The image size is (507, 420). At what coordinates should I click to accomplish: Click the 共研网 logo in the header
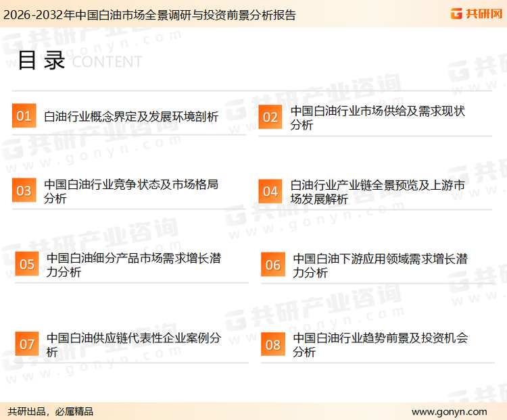(477, 14)
